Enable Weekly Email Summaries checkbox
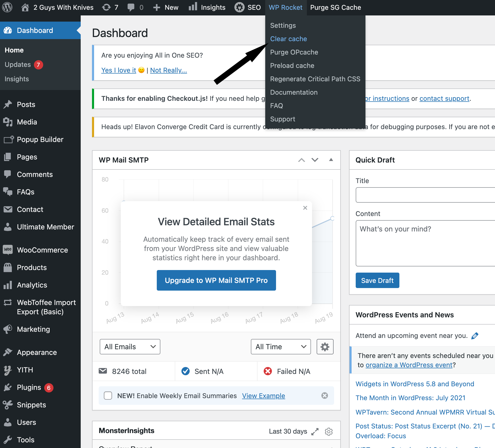 point(108,396)
